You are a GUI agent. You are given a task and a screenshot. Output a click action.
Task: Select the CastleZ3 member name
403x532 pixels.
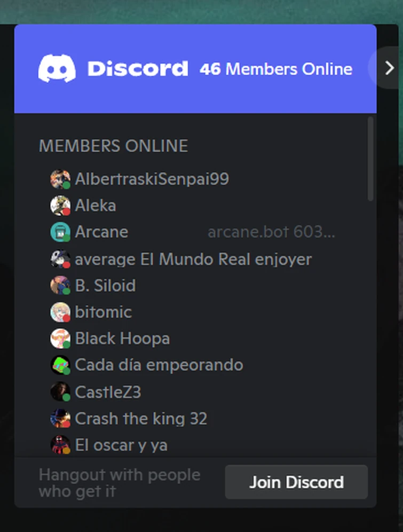108,392
